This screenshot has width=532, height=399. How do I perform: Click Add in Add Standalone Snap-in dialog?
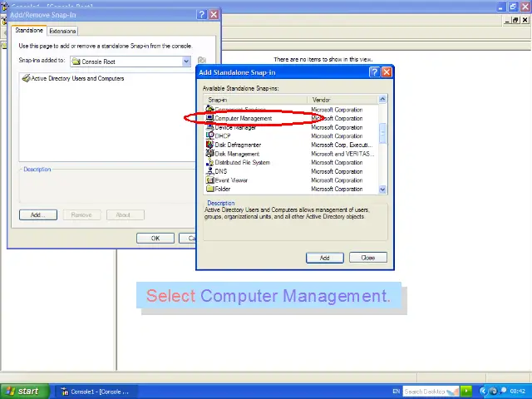click(x=324, y=258)
